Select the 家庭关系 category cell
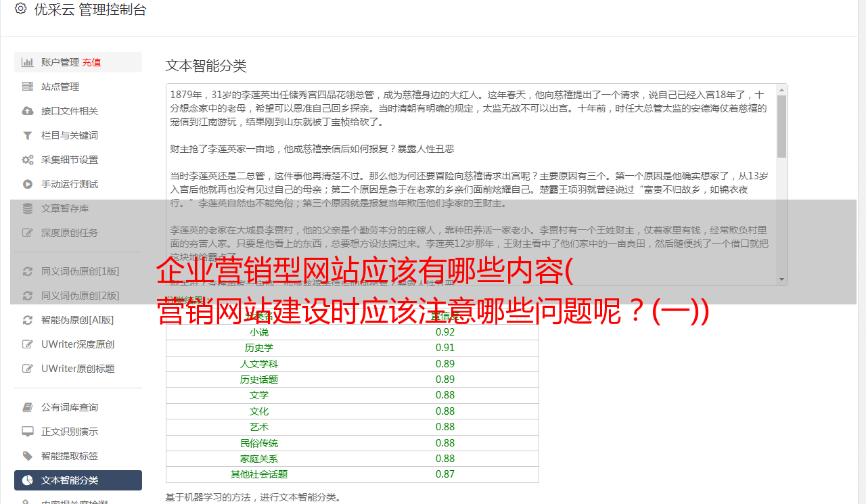This screenshot has height=504, width=866. click(259, 459)
